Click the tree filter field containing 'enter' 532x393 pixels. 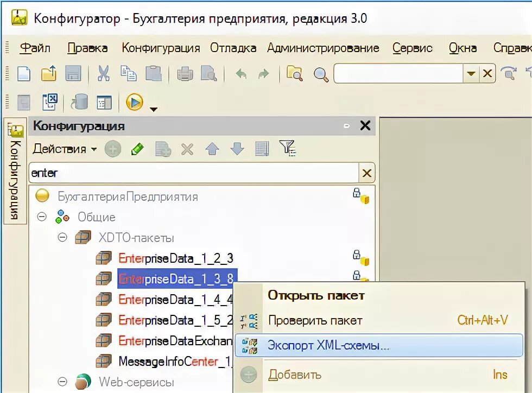pyautogui.click(x=194, y=173)
